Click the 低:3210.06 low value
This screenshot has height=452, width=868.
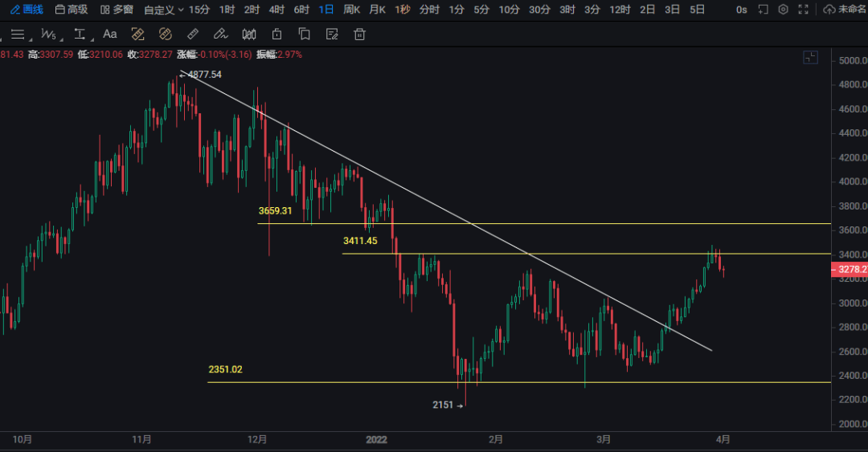tap(100, 55)
